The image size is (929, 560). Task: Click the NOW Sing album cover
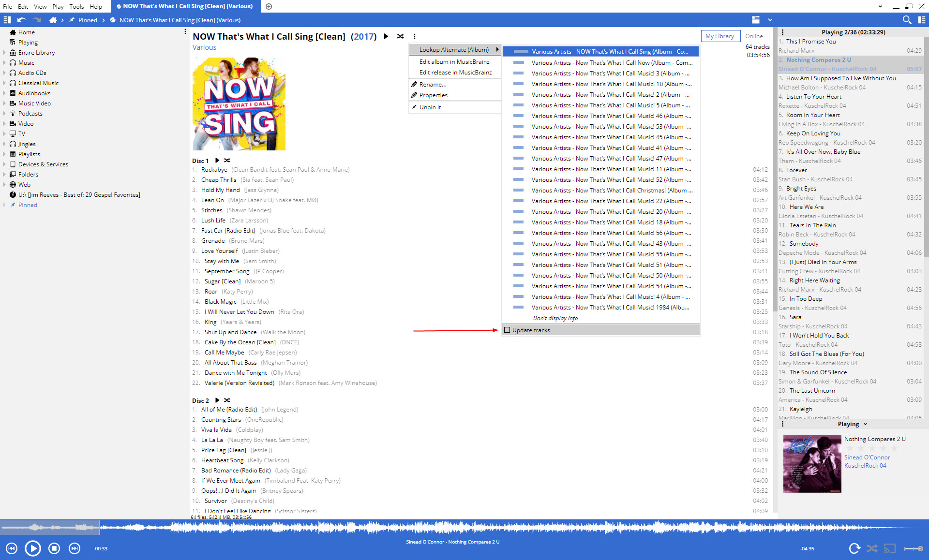tap(239, 104)
